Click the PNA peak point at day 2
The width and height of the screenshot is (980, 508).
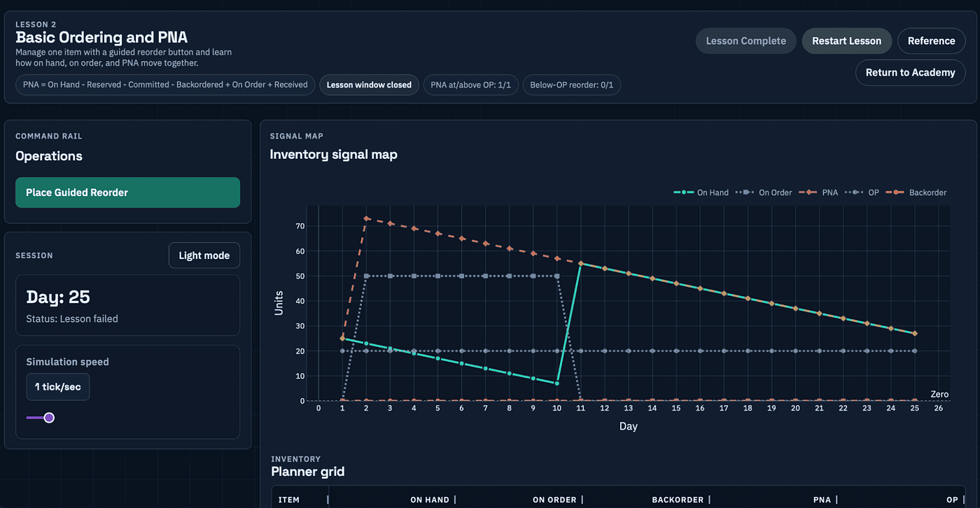(366, 218)
